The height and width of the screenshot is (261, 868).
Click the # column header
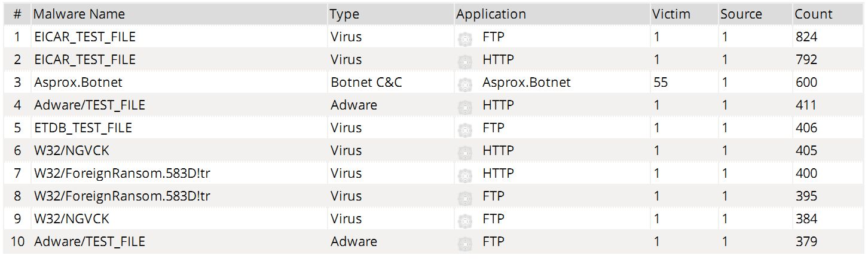17,14
